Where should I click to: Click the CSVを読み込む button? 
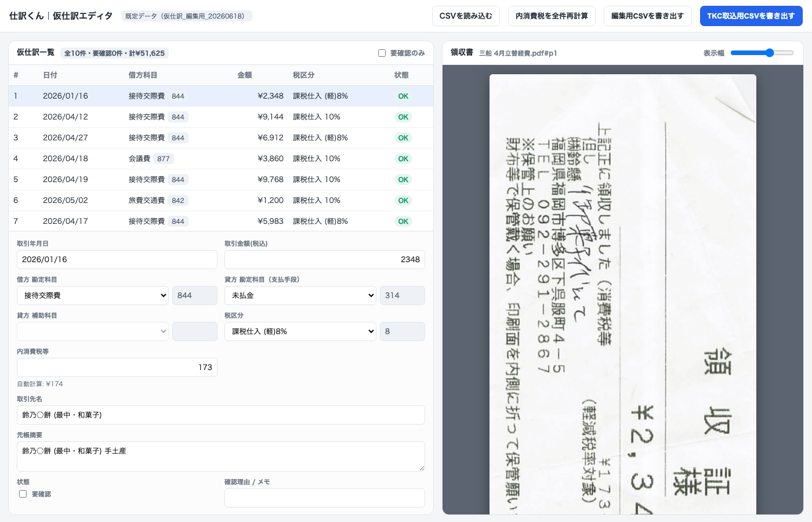coord(466,16)
